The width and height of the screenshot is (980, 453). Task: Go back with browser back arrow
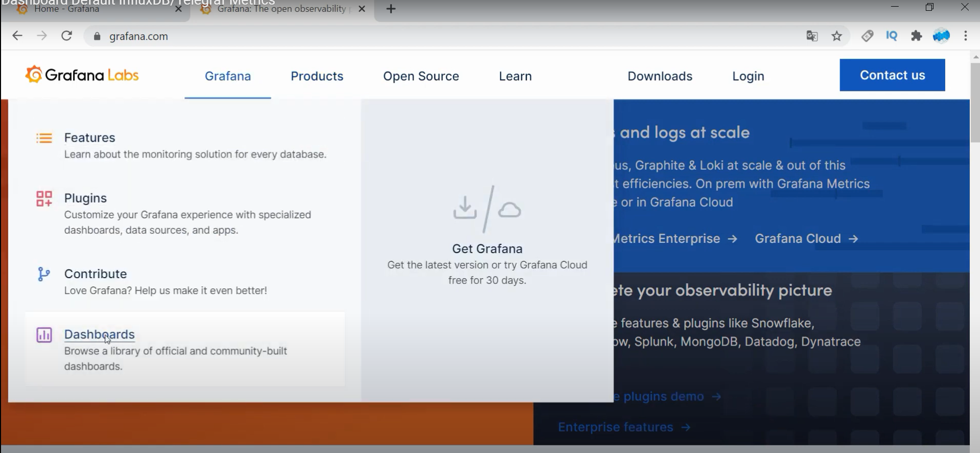point(17,36)
